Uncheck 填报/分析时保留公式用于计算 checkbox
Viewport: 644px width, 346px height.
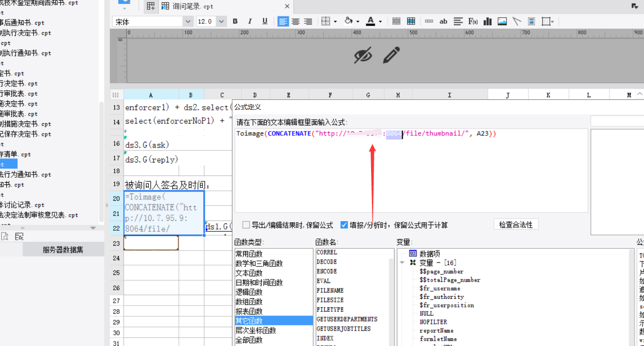pos(344,225)
